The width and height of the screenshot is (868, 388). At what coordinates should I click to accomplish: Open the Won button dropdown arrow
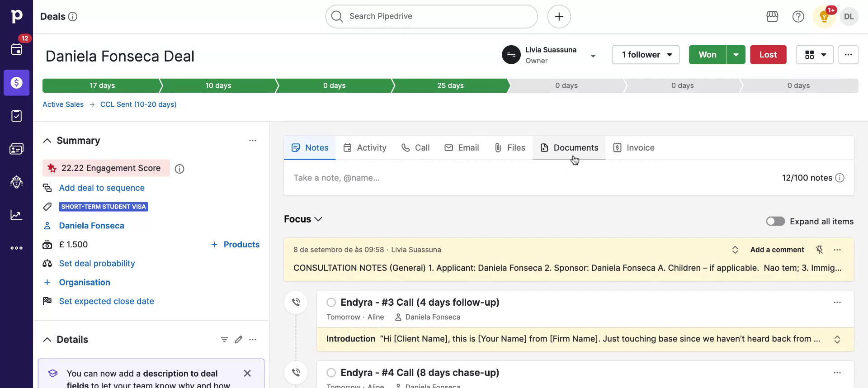(736, 55)
